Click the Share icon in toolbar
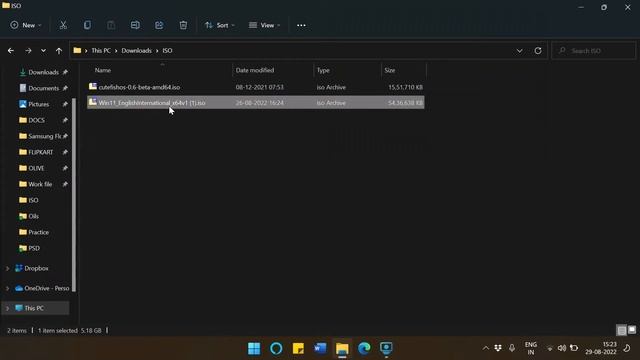Image resolution: width=640 pixels, height=360 pixels. pyautogui.click(x=159, y=25)
